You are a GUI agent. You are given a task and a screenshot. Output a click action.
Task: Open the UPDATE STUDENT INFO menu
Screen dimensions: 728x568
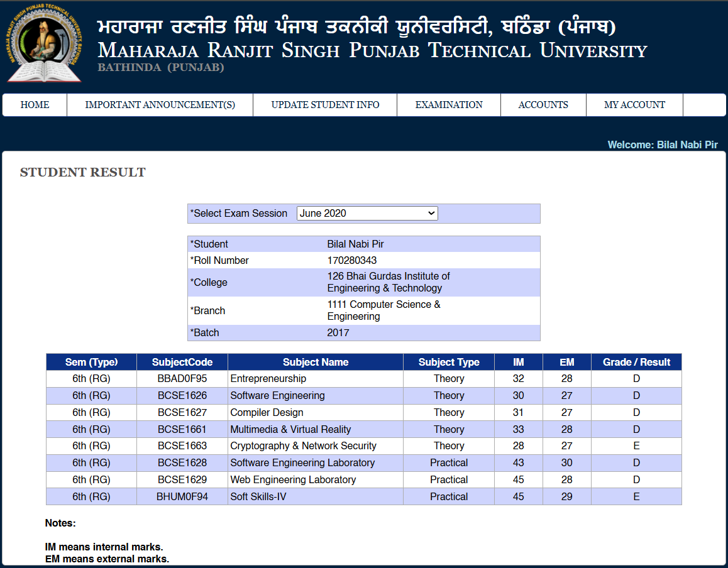coord(325,105)
